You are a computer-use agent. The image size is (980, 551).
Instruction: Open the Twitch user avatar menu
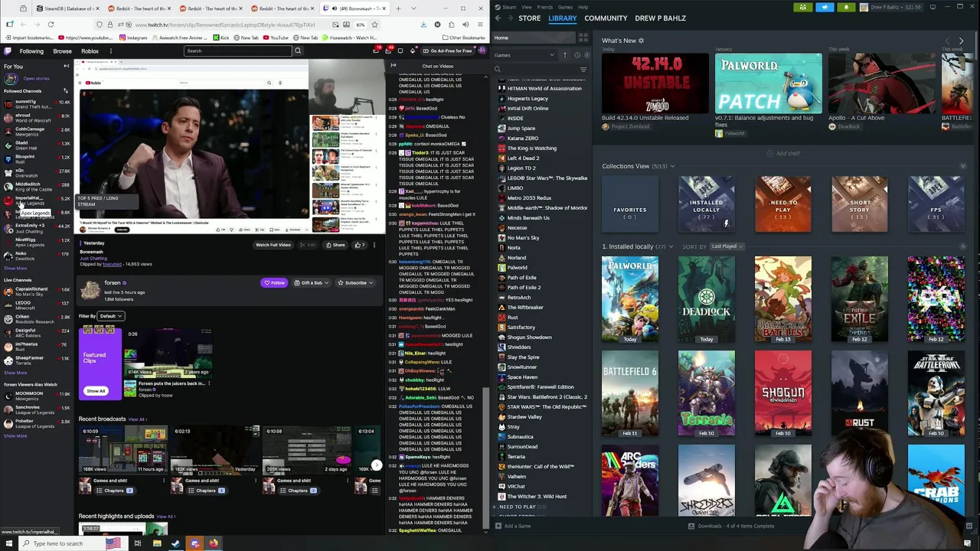482,51
